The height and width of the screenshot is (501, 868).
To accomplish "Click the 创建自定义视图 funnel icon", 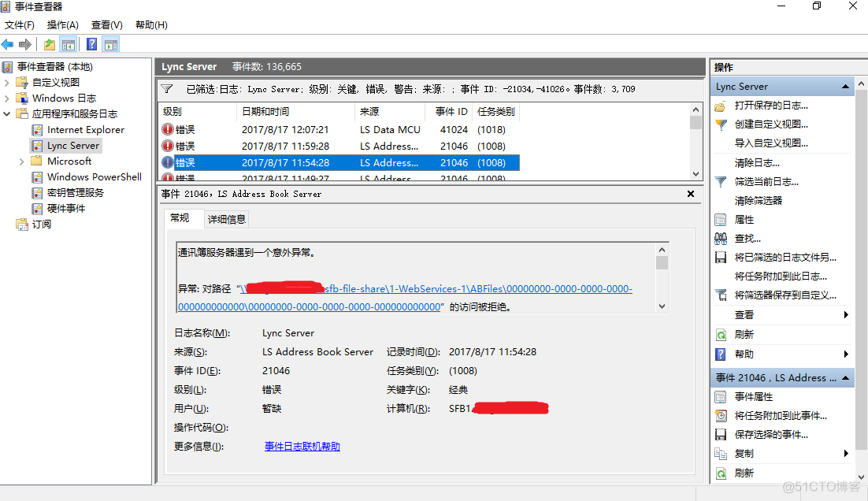I will pos(721,124).
